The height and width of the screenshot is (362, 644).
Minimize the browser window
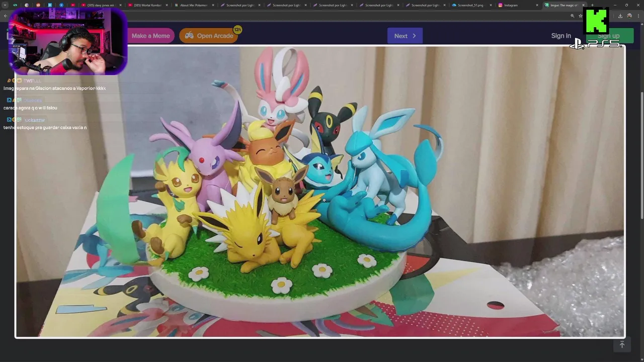click(615, 5)
